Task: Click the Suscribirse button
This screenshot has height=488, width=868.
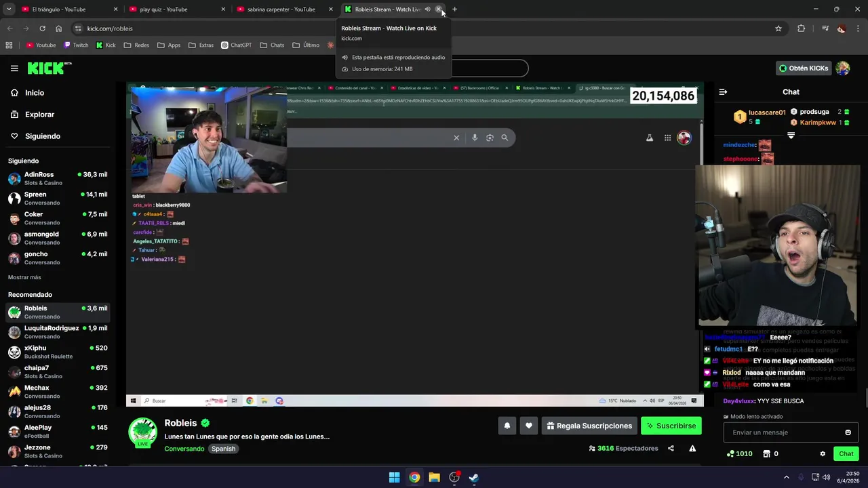Action: [671, 426]
